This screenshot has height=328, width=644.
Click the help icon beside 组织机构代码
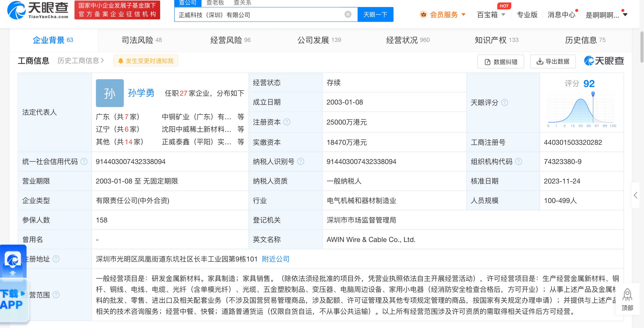(x=519, y=161)
